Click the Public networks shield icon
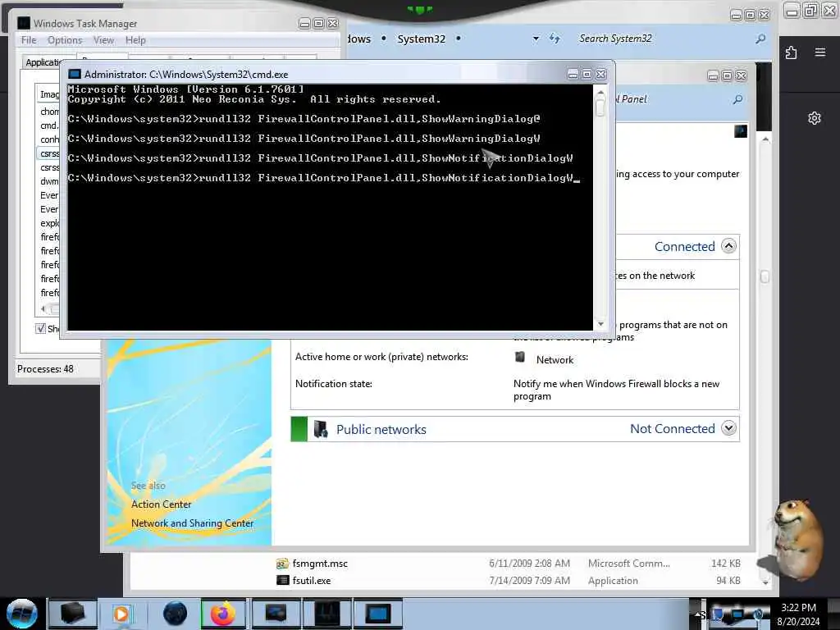Image resolution: width=840 pixels, height=630 pixels. pos(321,429)
